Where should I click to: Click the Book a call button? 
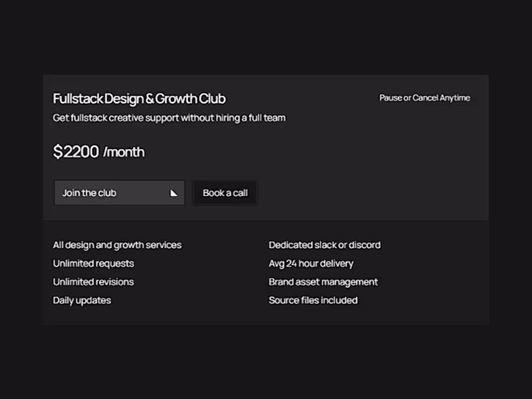pyautogui.click(x=224, y=193)
